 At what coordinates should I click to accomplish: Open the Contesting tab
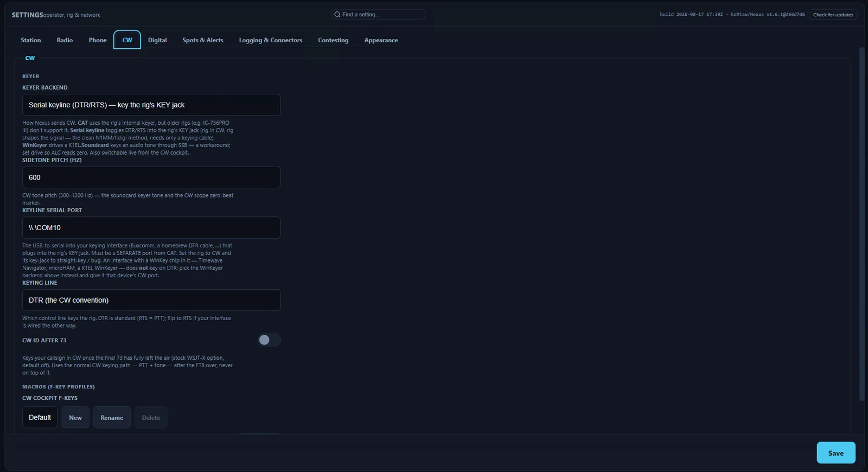tap(333, 40)
